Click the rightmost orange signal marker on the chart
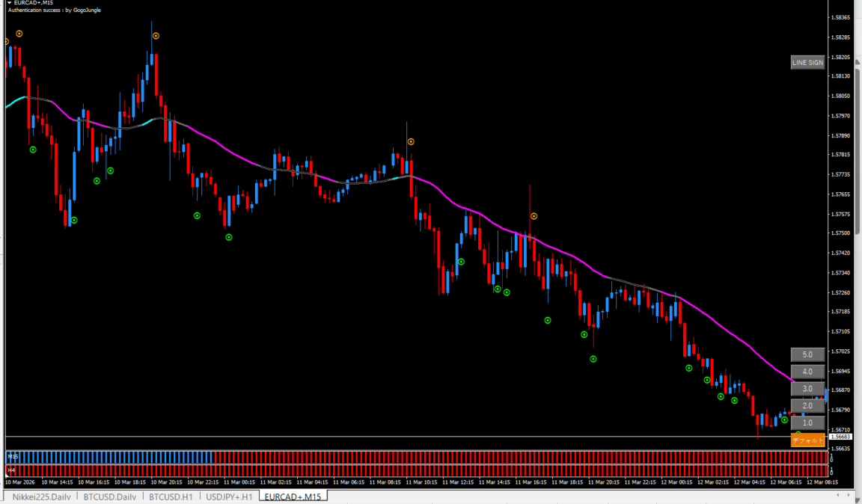862x504 pixels. tap(534, 216)
